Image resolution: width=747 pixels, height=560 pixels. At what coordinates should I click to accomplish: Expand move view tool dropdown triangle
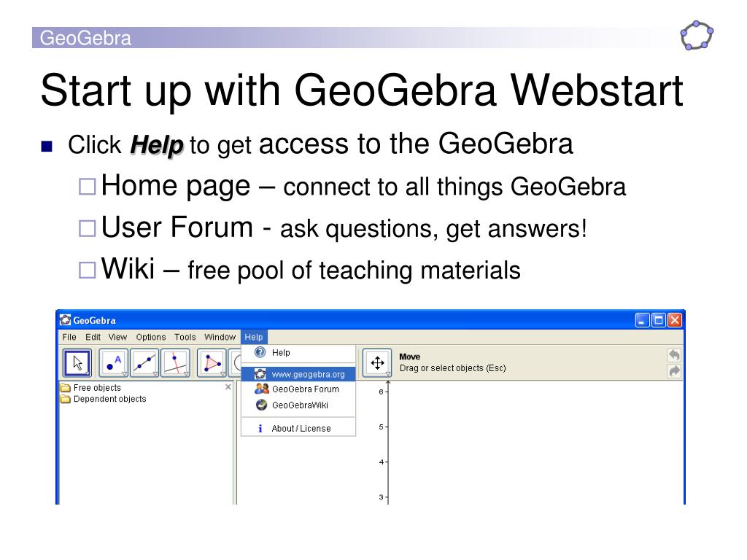pos(388,374)
